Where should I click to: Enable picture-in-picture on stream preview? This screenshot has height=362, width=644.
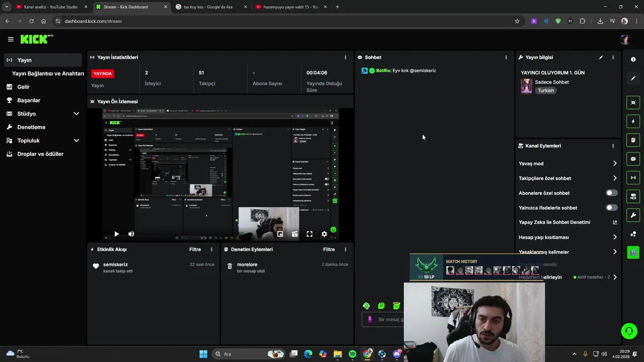(280, 234)
